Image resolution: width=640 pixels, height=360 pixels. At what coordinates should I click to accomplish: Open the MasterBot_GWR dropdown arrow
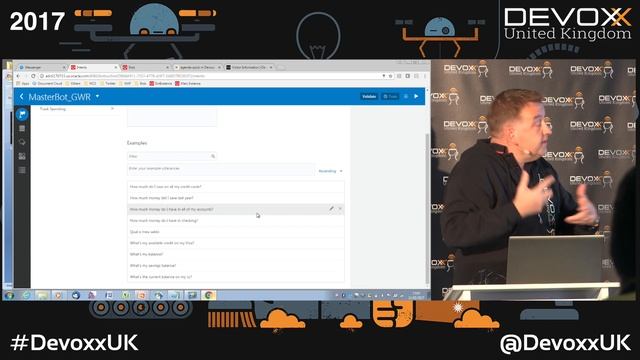coord(98,96)
